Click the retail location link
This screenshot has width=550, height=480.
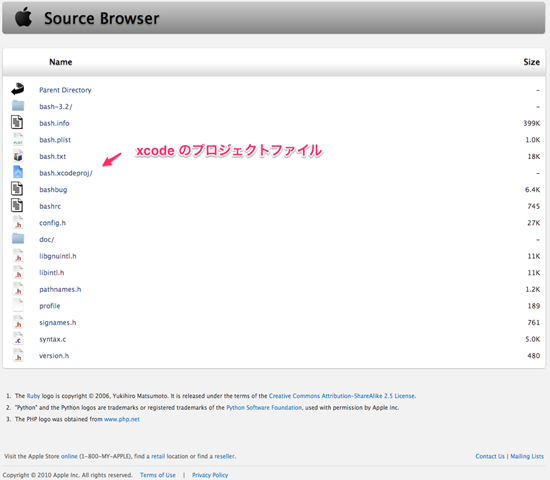pos(158,456)
